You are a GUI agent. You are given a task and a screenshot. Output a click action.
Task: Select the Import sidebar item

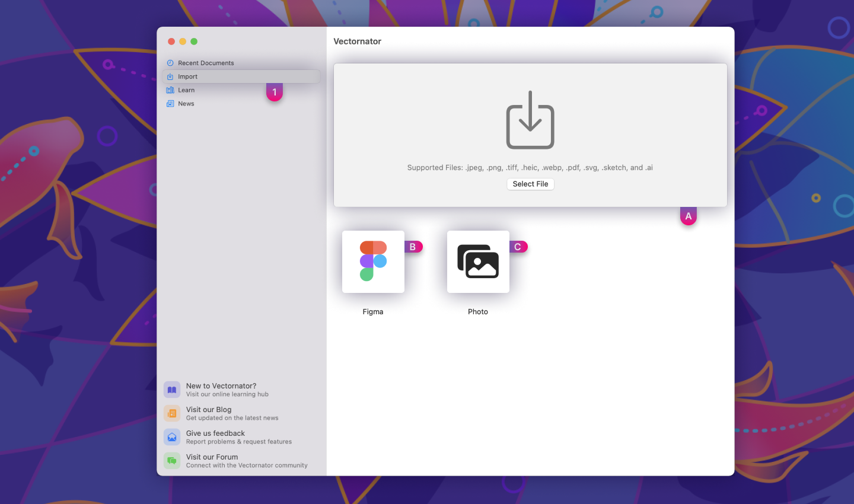tap(241, 76)
